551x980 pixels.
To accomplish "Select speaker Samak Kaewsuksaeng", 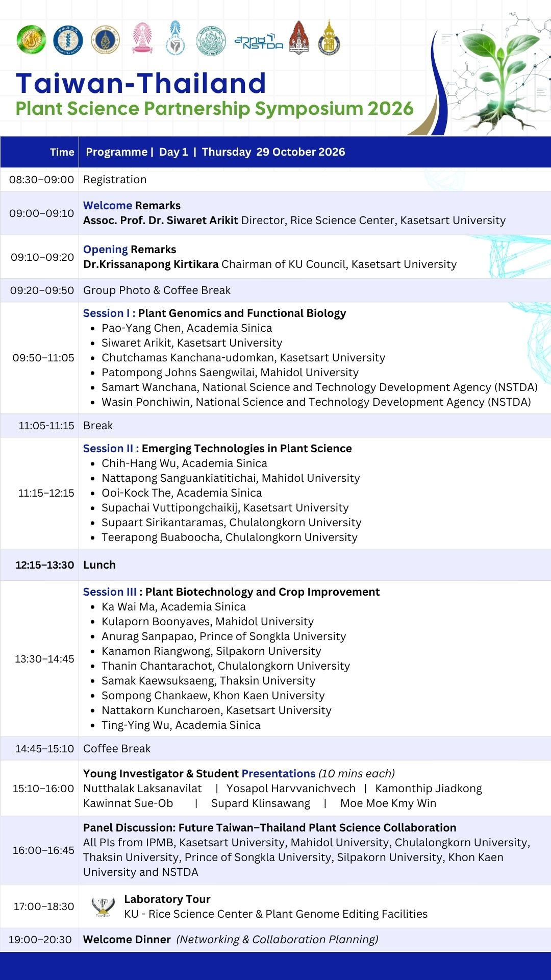I will point(209,681).
